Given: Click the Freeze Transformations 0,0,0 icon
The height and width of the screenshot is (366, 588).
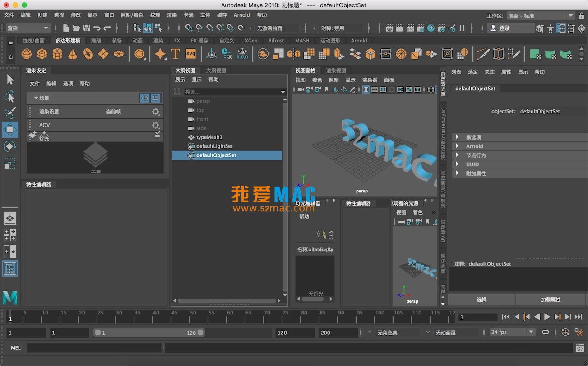Looking at the screenshot, I should (x=242, y=54).
